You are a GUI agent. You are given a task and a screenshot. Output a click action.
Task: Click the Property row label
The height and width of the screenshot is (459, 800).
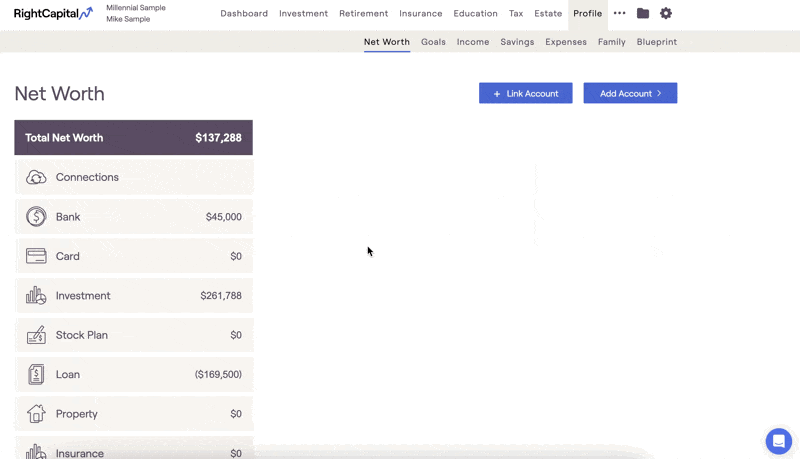click(x=77, y=414)
